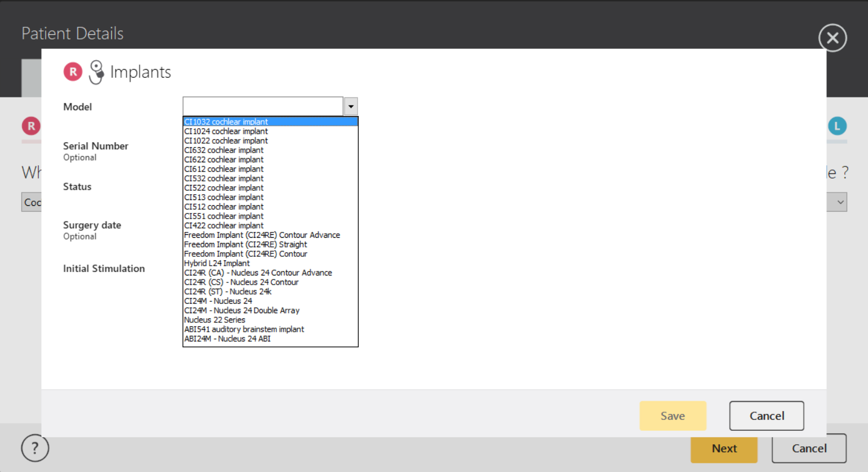
Task: Select CI632 cochlear implant option
Action: coord(224,150)
